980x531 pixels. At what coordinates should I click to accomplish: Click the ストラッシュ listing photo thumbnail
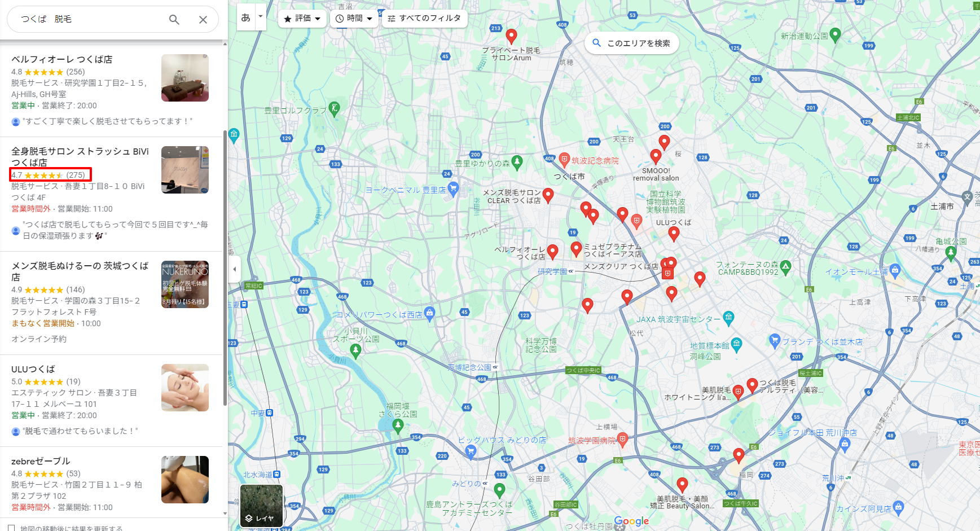pos(185,170)
